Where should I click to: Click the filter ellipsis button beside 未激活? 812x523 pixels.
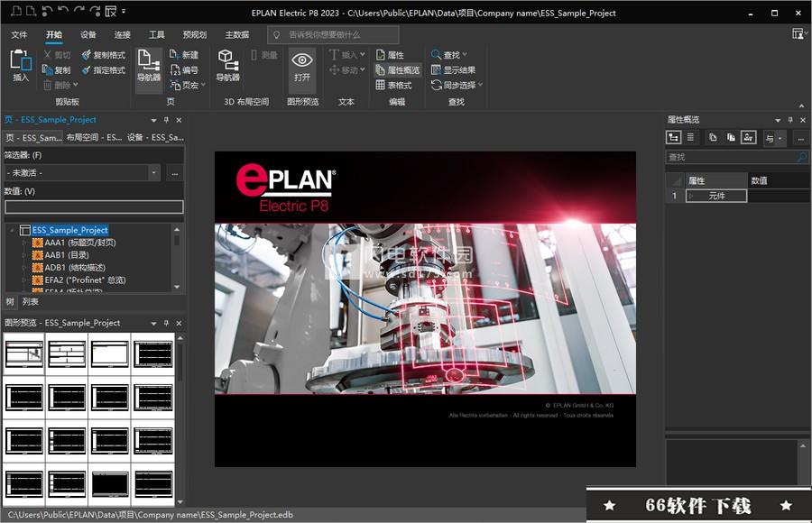175,173
